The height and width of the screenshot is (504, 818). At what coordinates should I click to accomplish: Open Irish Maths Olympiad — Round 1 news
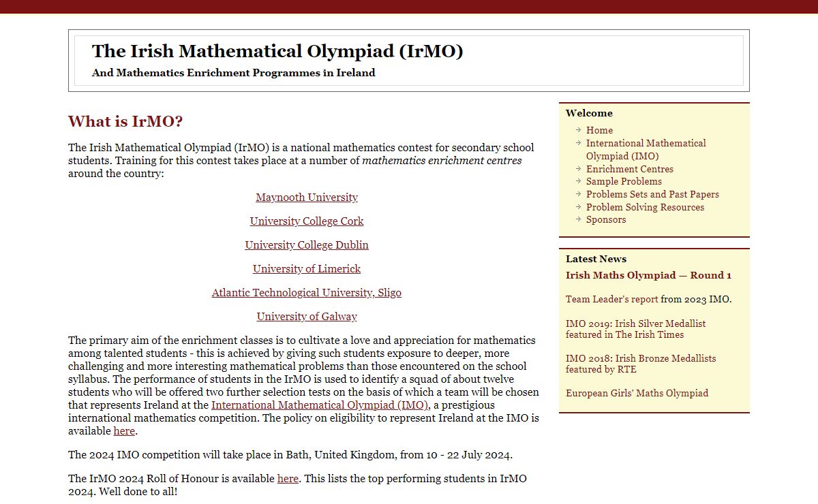point(648,275)
